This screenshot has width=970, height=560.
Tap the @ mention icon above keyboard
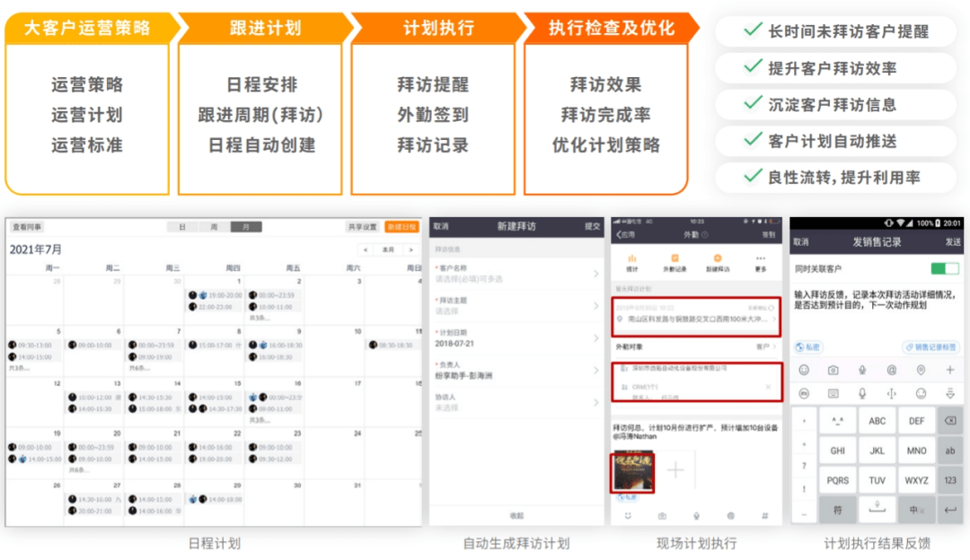(892, 370)
